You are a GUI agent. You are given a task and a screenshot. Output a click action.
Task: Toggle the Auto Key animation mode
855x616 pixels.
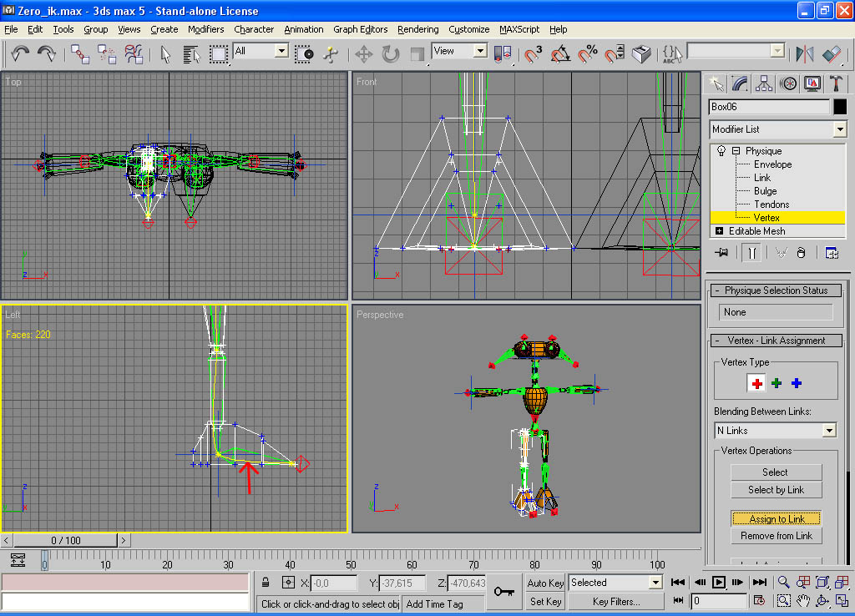tap(546, 583)
